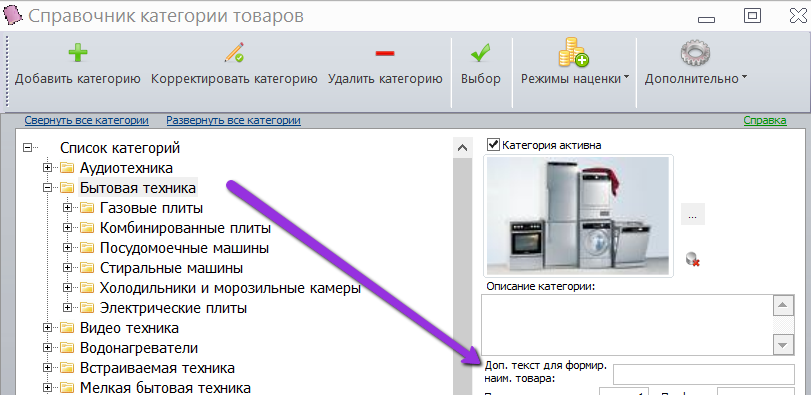This screenshot has width=811, height=395.
Task: Expand the Электрические плиты node
Action: coord(67,308)
